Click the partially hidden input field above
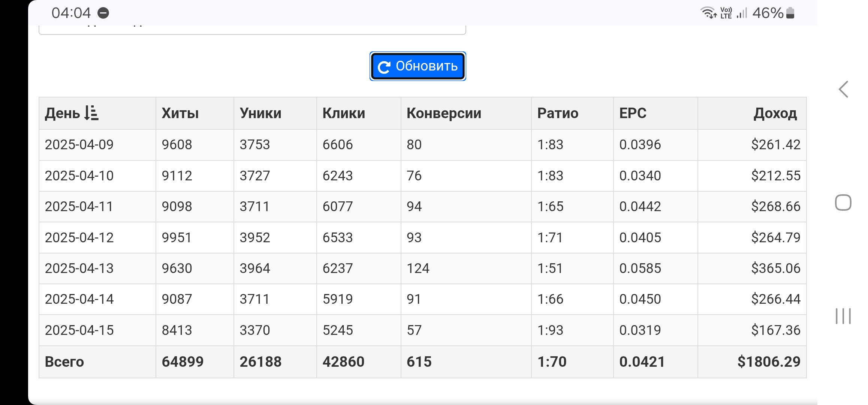This screenshot has height=405, width=868. click(252, 29)
